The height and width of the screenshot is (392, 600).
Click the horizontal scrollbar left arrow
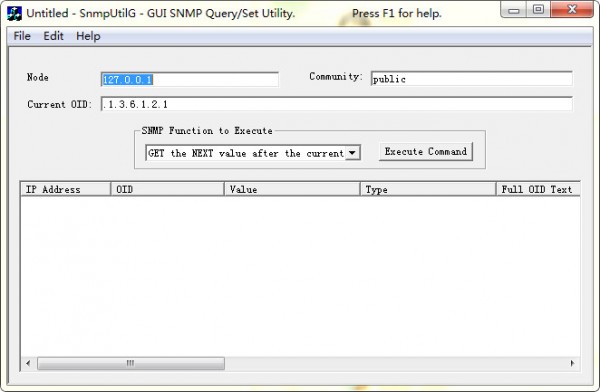coord(28,363)
